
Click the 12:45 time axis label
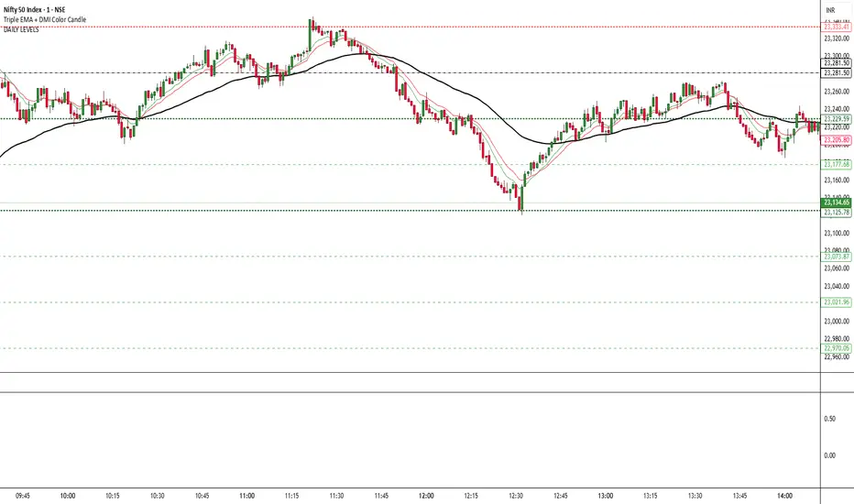561,496
